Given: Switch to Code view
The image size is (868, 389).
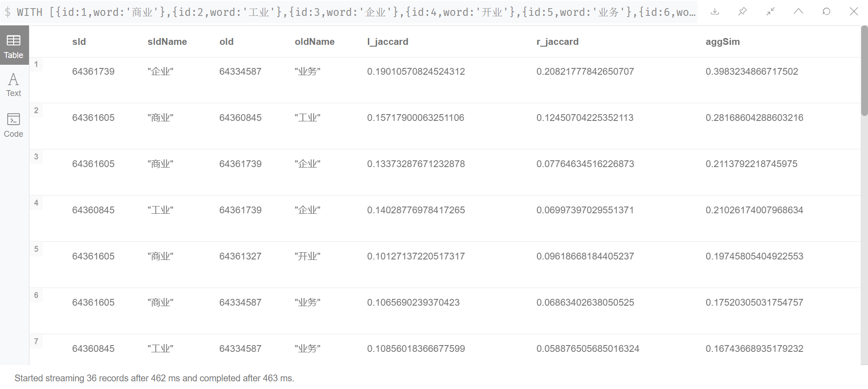Looking at the screenshot, I should [x=14, y=125].
